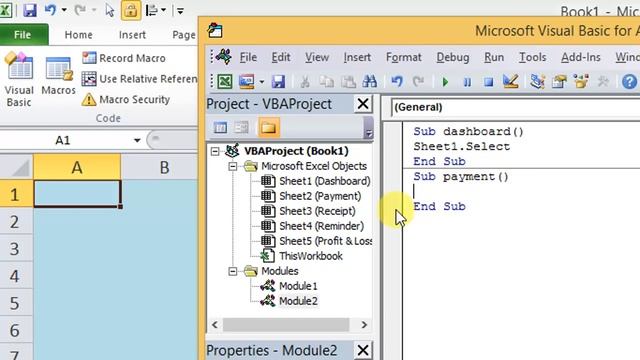Click Object Browser icon in VBA toolbar
This screenshot has height=360, width=640.
point(581,81)
